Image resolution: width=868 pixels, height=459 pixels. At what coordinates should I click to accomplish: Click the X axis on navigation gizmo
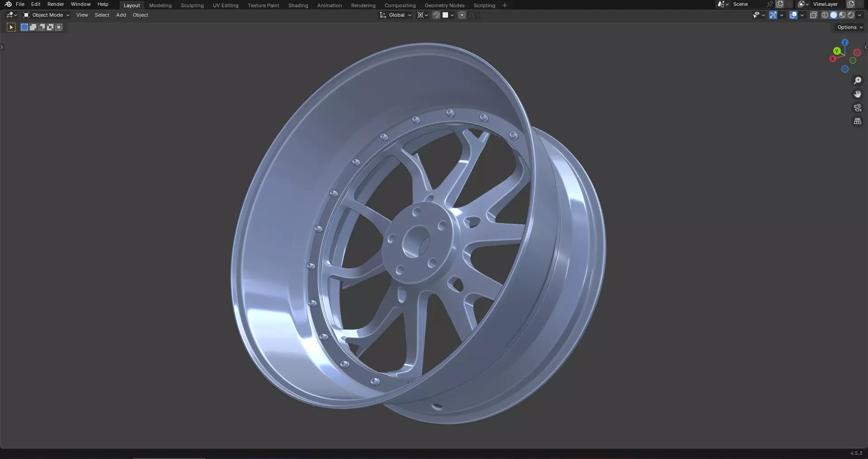tap(833, 59)
